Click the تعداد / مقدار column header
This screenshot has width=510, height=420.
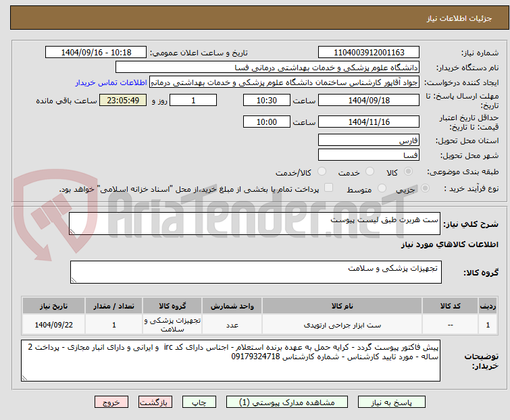tap(114, 307)
